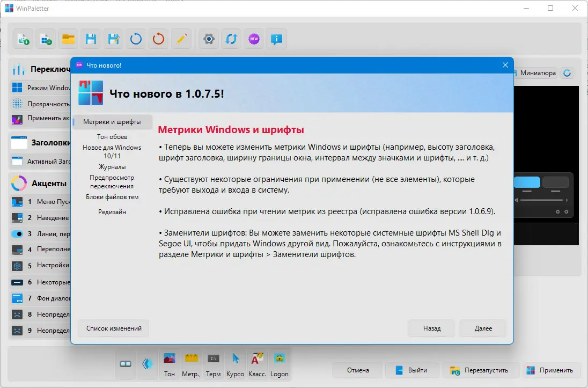
Task: Click accent row 7 'Фон диалог'
Action: tap(40, 298)
